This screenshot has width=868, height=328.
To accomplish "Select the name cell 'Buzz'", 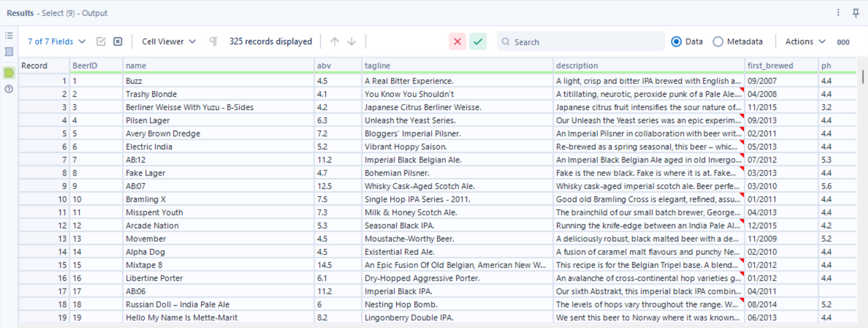I will (218, 81).
